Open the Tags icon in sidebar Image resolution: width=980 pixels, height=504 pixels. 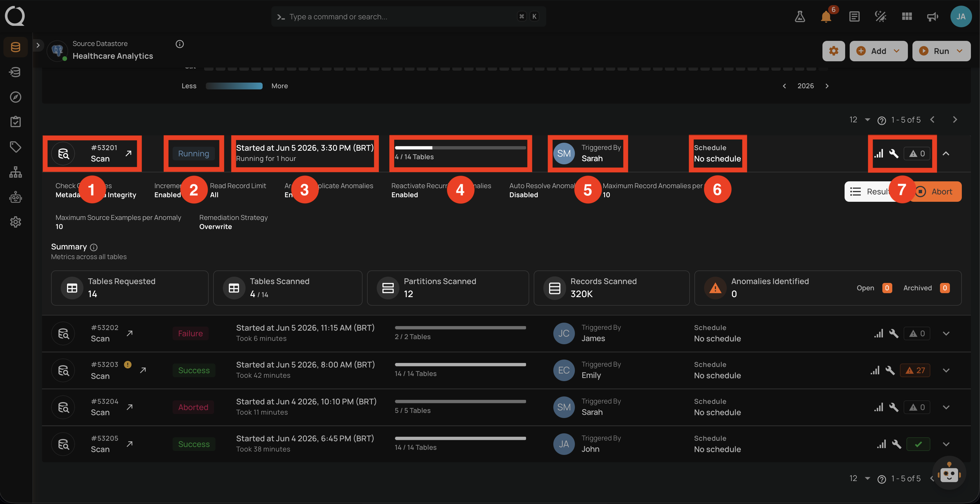16,147
